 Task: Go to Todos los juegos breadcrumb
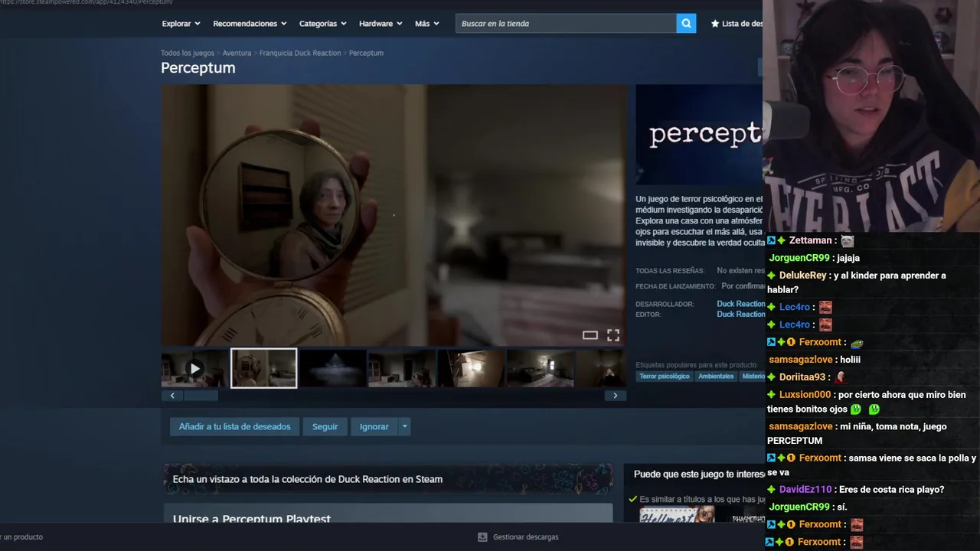click(x=188, y=53)
